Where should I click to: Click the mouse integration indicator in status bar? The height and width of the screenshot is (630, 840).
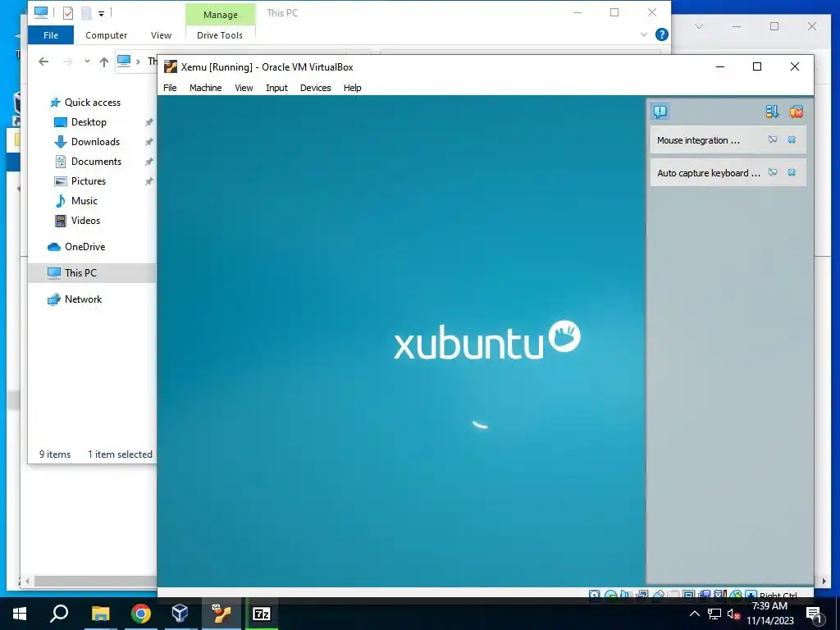736,594
